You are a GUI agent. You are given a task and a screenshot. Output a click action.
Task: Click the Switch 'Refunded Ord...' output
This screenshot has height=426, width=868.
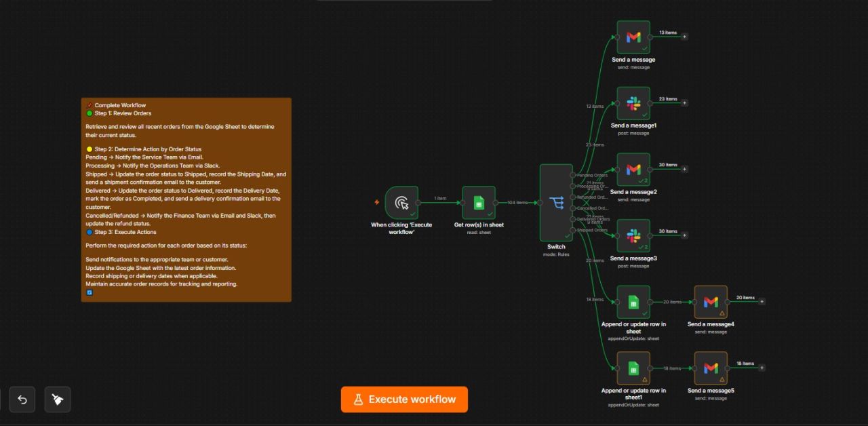pos(573,197)
